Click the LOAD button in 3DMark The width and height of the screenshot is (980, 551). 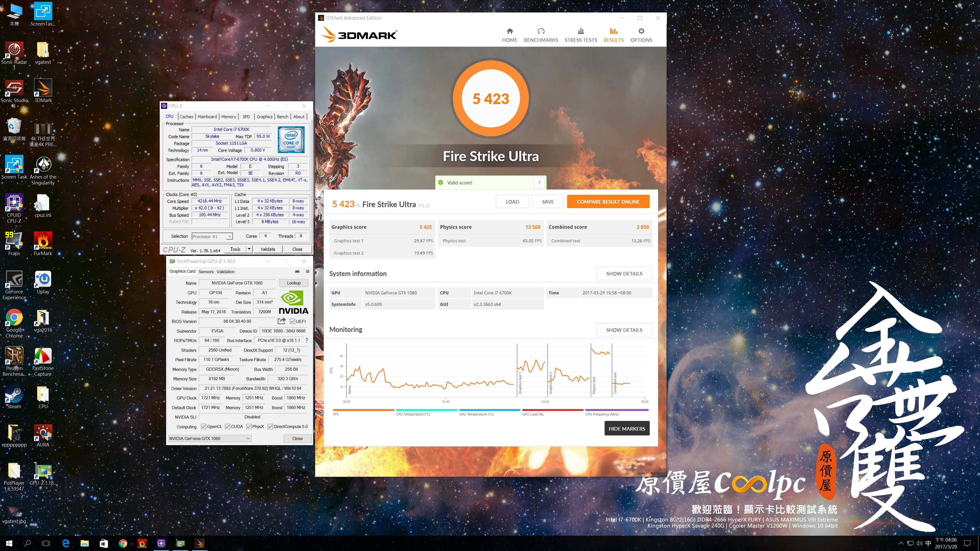click(x=512, y=202)
